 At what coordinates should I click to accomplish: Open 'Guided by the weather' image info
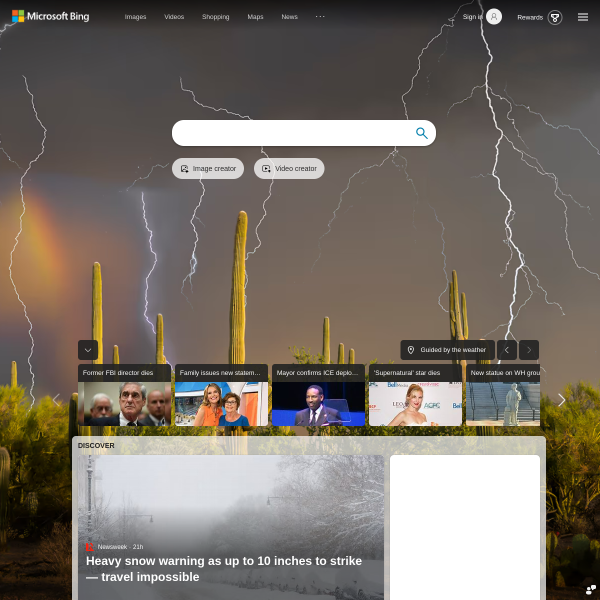pyautogui.click(x=447, y=350)
